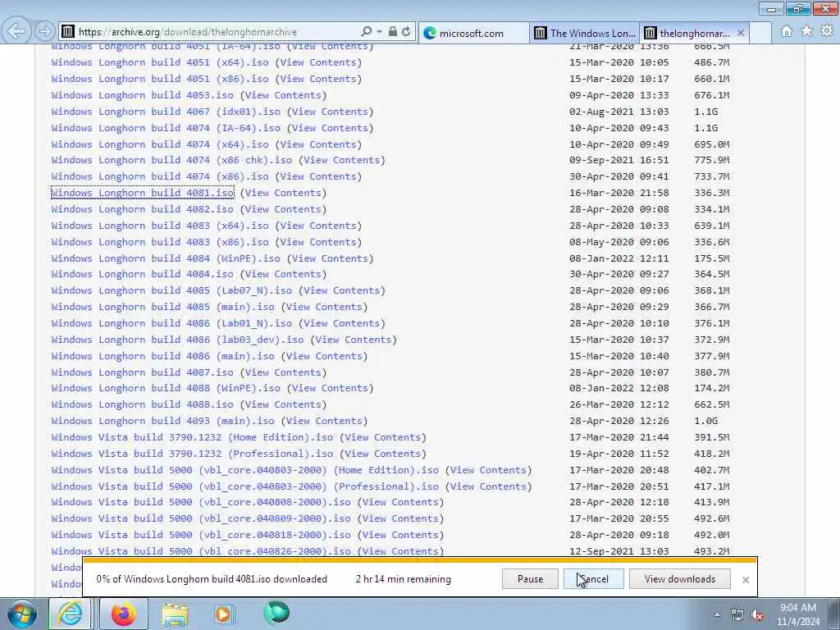The width and height of the screenshot is (840, 630).
Task: Switch to The Windows Lon... tab
Action: point(584,33)
